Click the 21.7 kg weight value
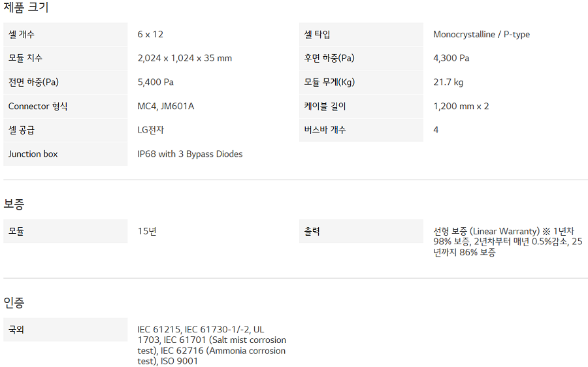The height and width of the screenshot is (367, 588). point(448,82)
